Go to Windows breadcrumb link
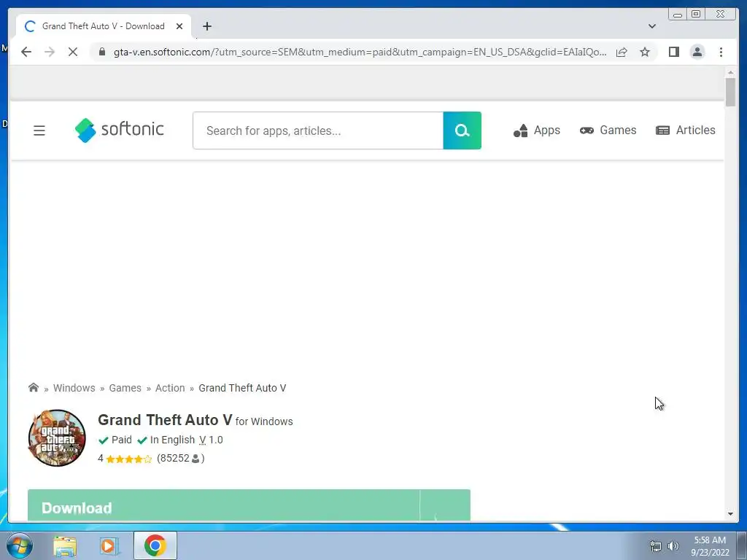 click(74, 388)
